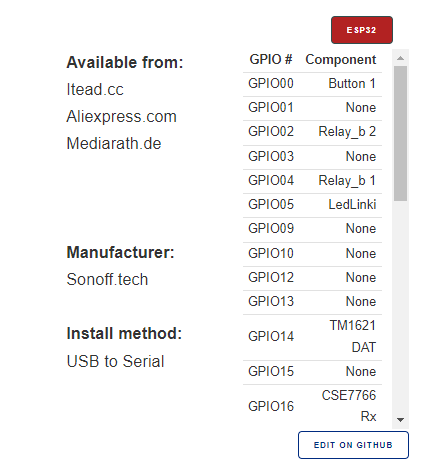
Task: Click the red ESP32 badge button
Action: coord(362,30)
